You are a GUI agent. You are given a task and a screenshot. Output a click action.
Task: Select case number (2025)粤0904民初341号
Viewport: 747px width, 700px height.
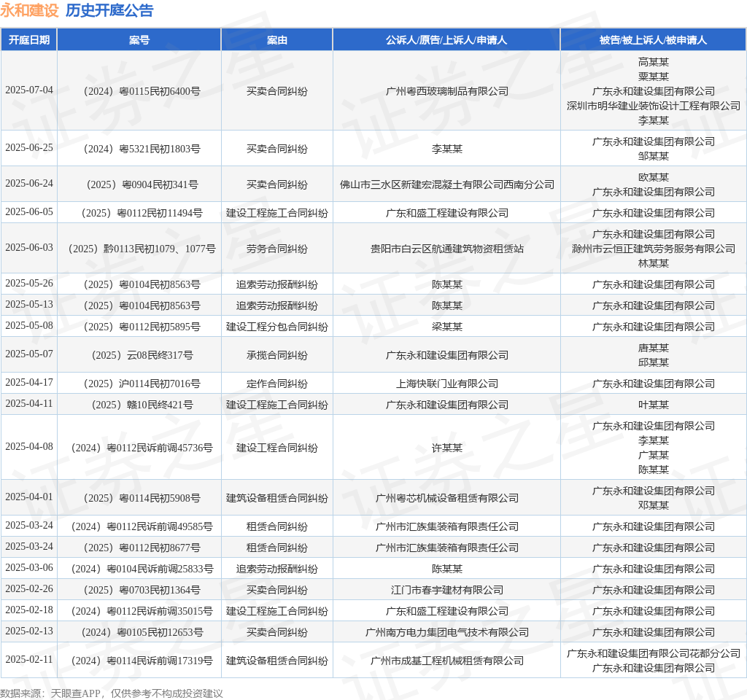pyautogui.click(x=139, y=184)
